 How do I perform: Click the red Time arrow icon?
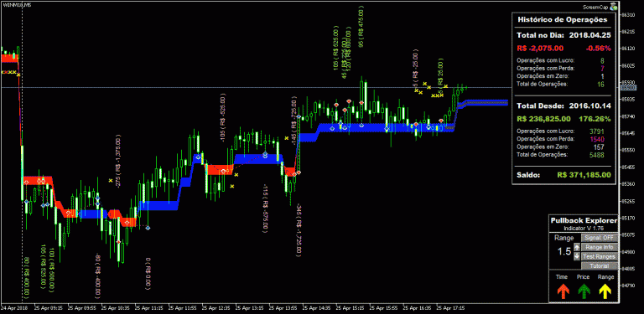tap(563, 291)
